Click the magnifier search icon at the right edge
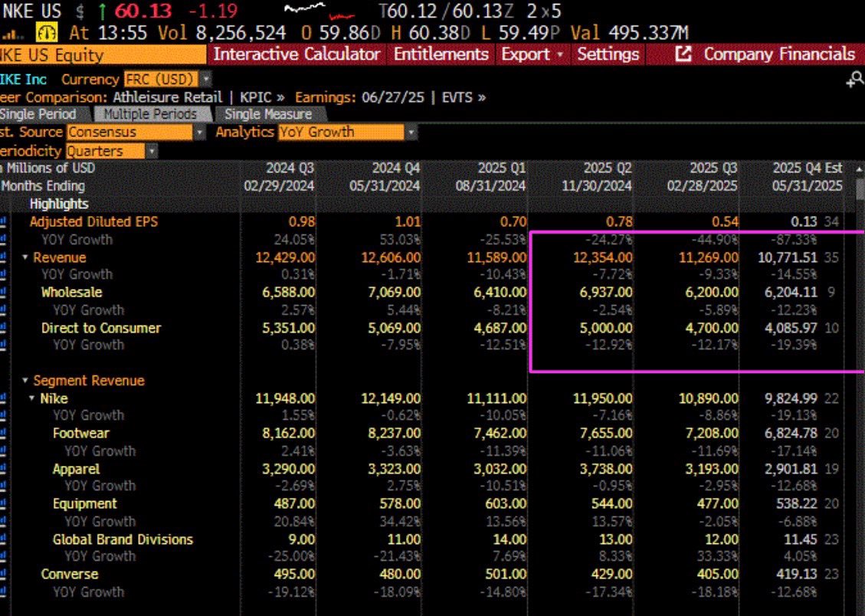This screenshot has width=865, height=616. [856, 80]
